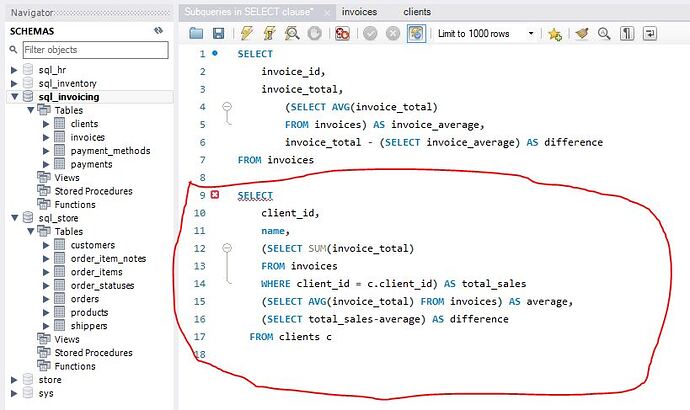Toggle word wrap icon in editor toolbar
690x410 pixels.
(x=650, y=33)
